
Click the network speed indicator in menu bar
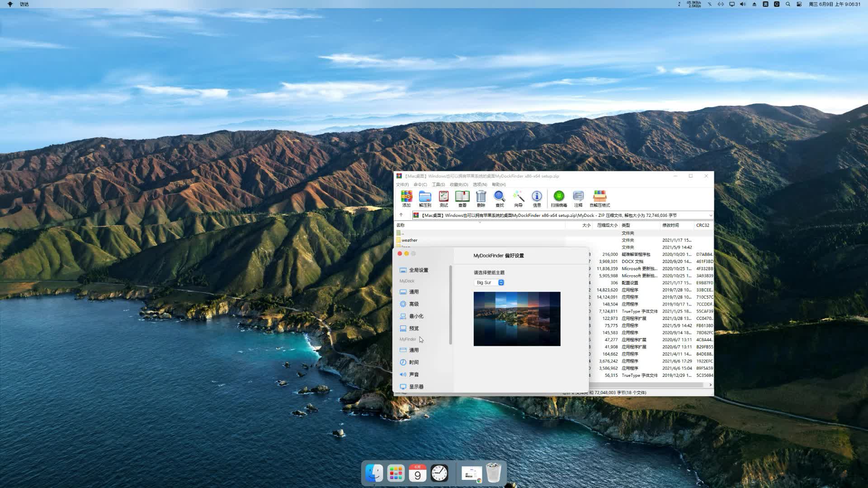point(694,4)
